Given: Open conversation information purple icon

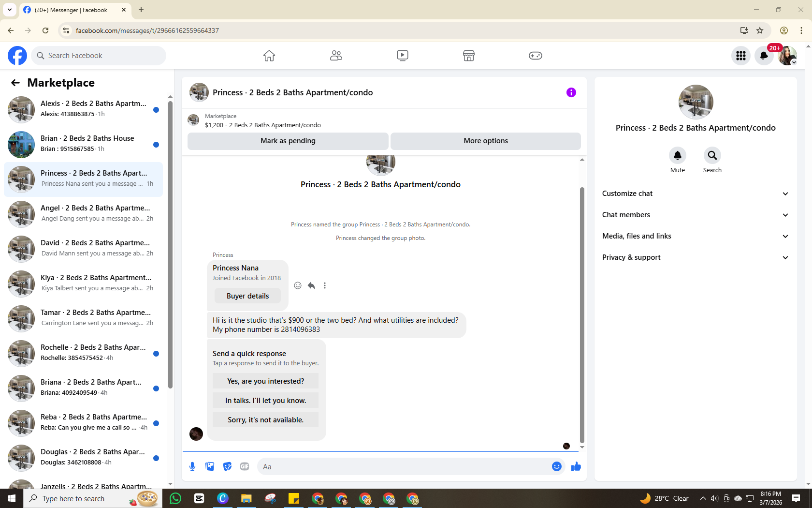Looking at the screenshot, I should pos(571,92).
